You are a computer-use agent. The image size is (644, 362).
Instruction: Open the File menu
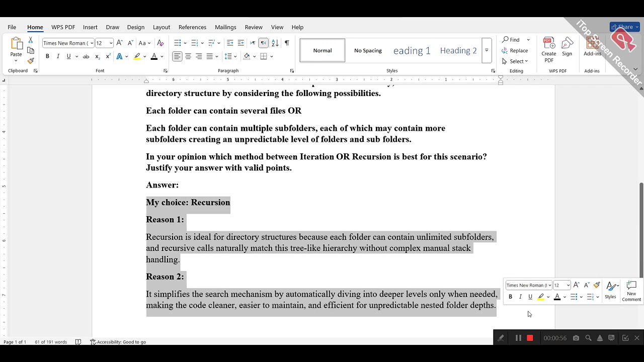pyautogui.click(x=12, y=27)
